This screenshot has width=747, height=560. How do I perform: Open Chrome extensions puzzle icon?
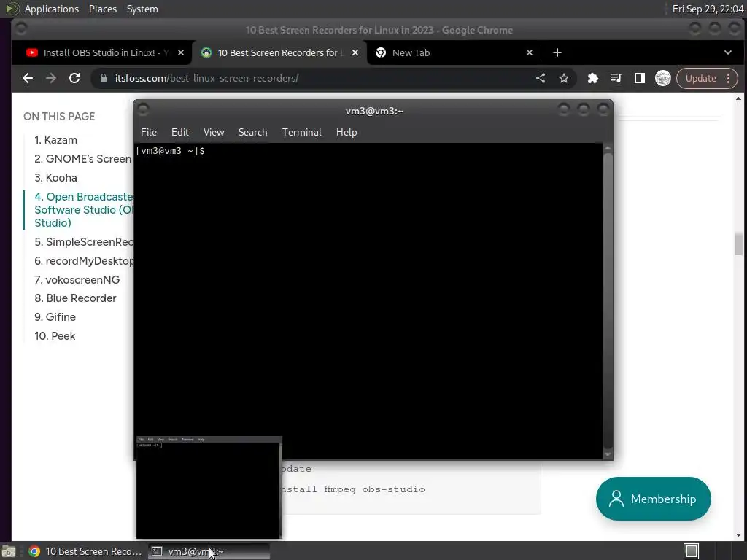(x=592, y=78)
